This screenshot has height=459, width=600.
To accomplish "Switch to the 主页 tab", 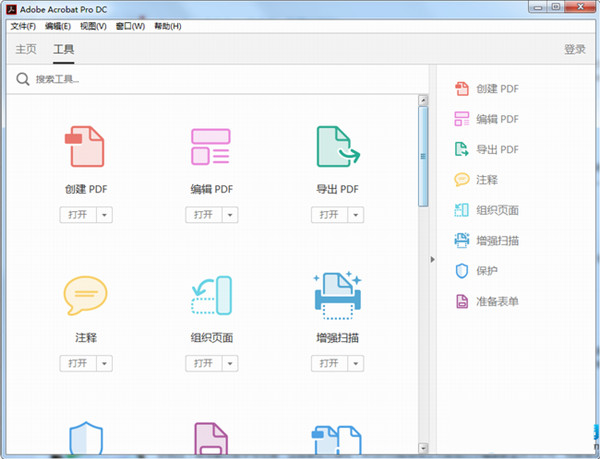I will [26, 49].
